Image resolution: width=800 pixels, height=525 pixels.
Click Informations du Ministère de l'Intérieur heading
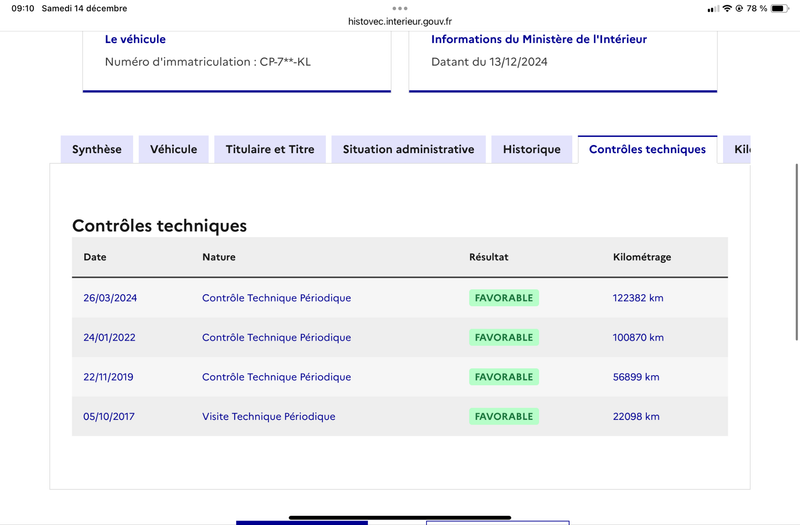point(539,39)
